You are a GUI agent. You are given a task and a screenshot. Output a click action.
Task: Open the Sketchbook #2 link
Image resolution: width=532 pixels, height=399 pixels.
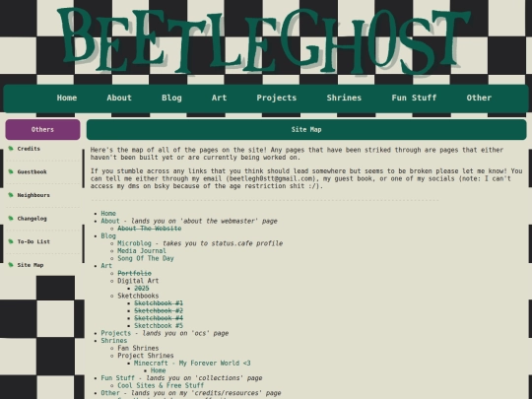pyautogui.click(x=159, y=310)
